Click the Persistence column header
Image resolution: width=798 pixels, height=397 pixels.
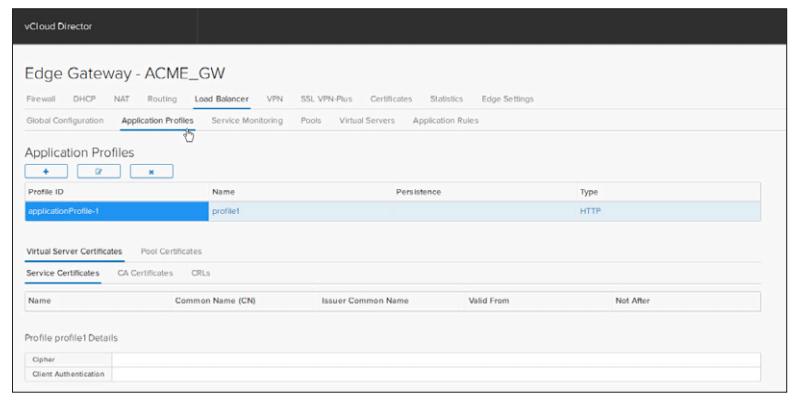(x=484, y=192)
